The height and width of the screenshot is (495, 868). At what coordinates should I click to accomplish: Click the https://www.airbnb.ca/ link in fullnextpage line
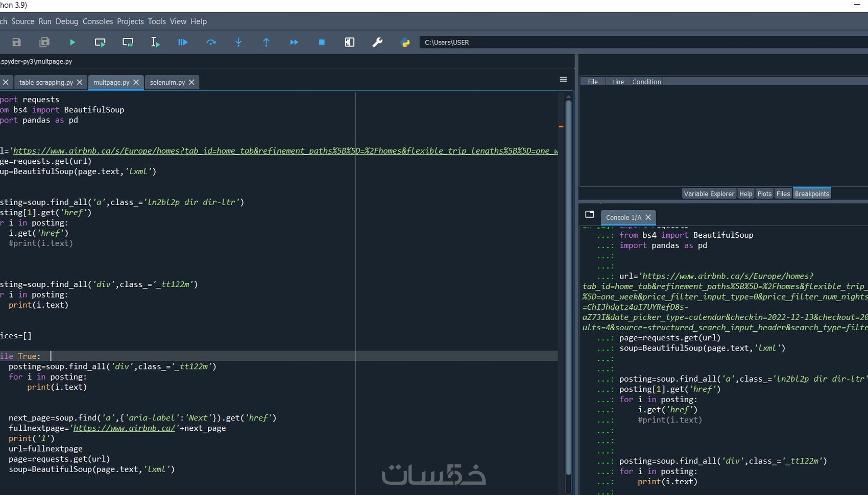click(125, 428)
